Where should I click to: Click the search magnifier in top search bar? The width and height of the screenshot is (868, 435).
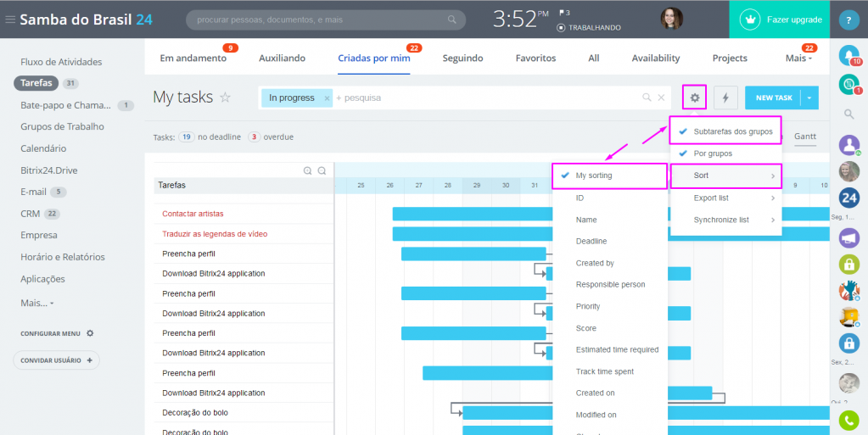pos(451,20)
